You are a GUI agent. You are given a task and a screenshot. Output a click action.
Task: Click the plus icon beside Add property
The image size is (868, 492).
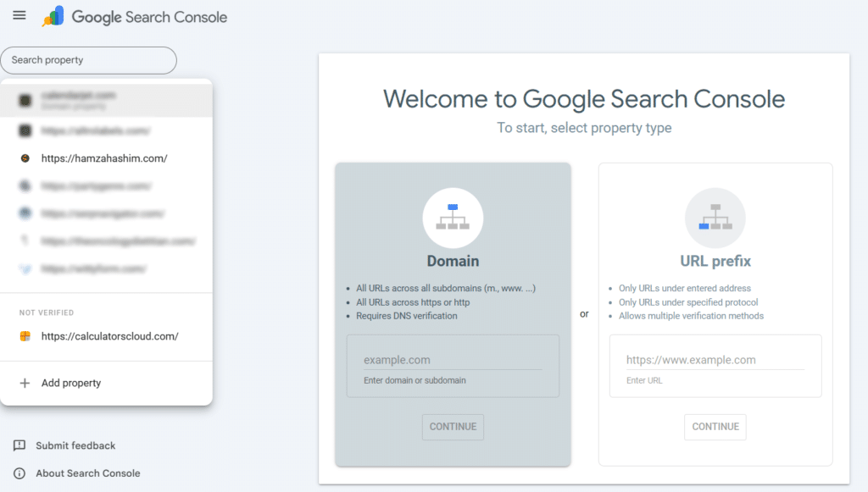click(25, 383)
